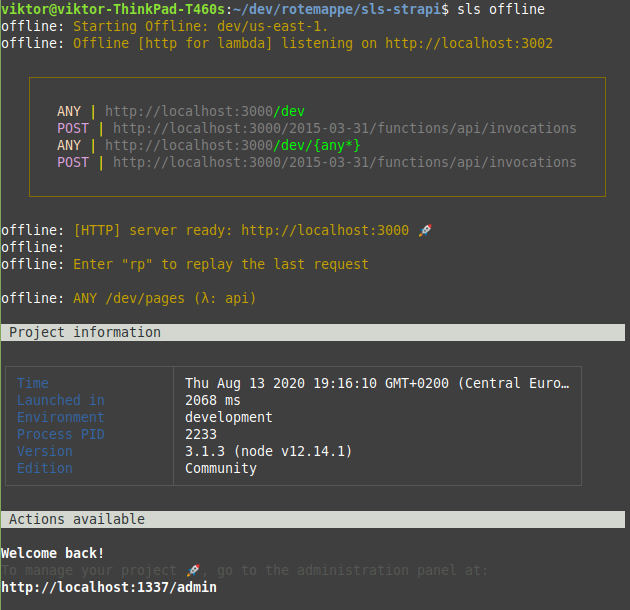
Task: Click the second POST invocations URL
Action: point(344,162)
